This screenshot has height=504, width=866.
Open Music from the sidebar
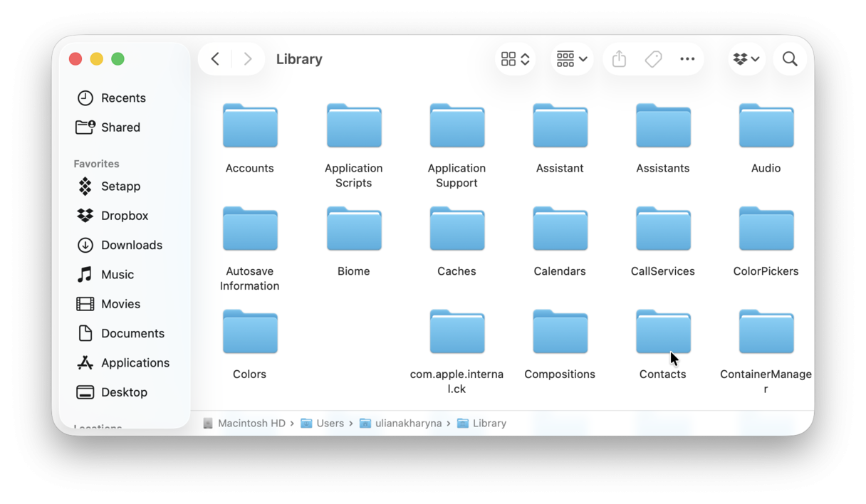click(x=116, y=274)
